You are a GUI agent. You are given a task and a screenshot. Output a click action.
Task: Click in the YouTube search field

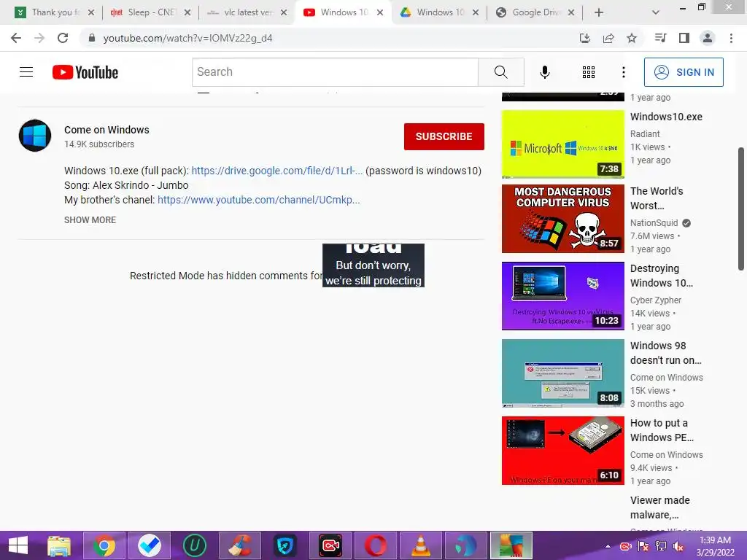(x=336, y=72)
